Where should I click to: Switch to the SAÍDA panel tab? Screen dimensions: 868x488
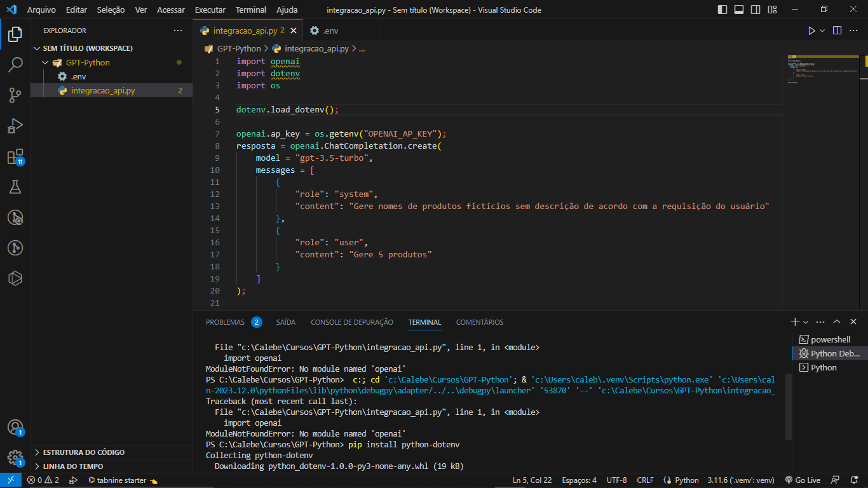coord(286,322)
